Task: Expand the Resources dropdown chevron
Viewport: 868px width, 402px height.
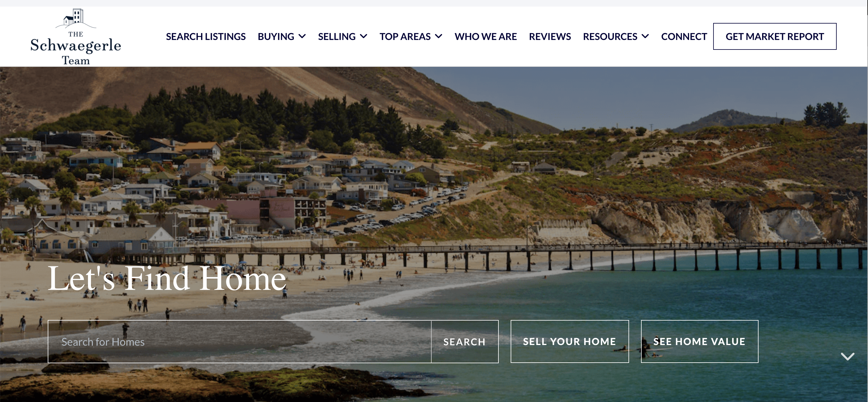Action: (645, 36)
